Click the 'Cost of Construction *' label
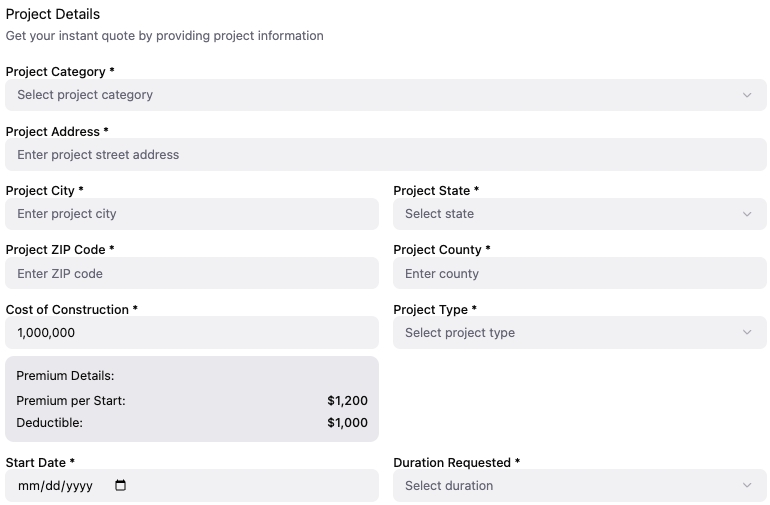This screenshot has width=770, height=505. pos(72,310)
